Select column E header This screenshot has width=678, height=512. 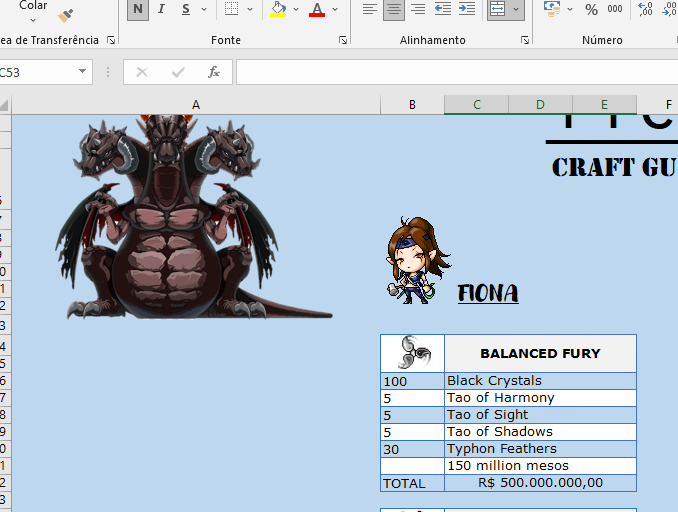604,105
